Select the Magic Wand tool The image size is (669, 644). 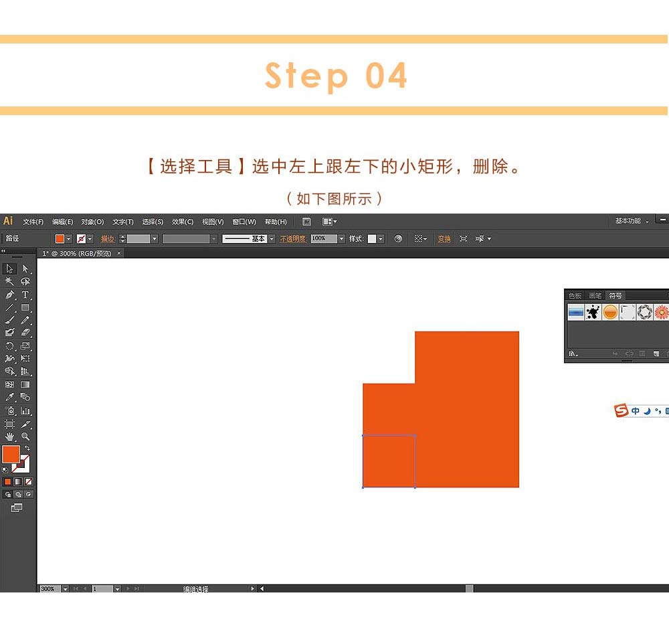click(9, 281)
